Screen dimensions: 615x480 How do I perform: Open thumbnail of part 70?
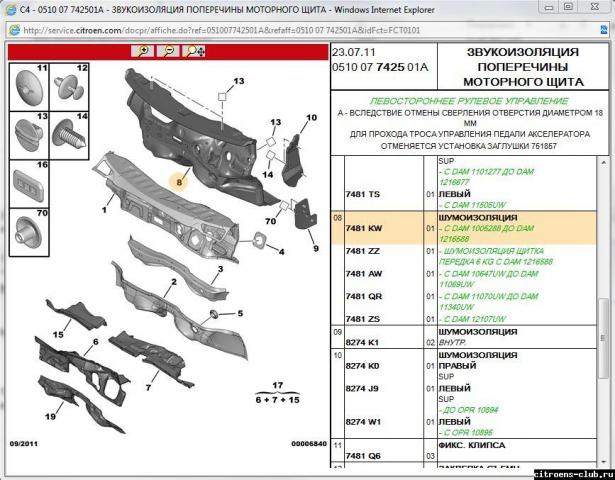[29, 232]
